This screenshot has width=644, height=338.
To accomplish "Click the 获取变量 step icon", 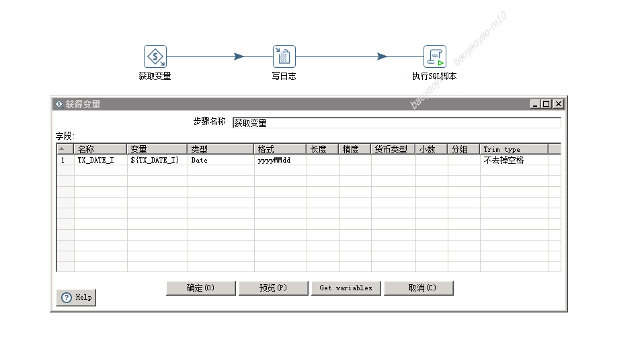I will pyautogui.click(x=155, y=56).
